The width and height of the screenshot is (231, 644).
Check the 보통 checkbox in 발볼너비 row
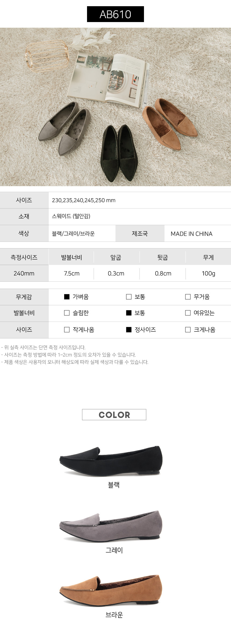[x=129, y=313]
